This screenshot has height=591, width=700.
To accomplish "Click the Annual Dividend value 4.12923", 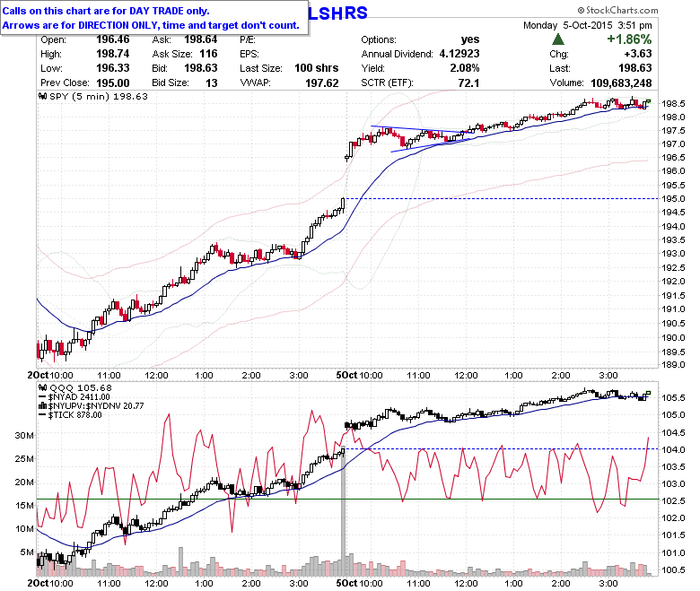I will pos(459,54).
